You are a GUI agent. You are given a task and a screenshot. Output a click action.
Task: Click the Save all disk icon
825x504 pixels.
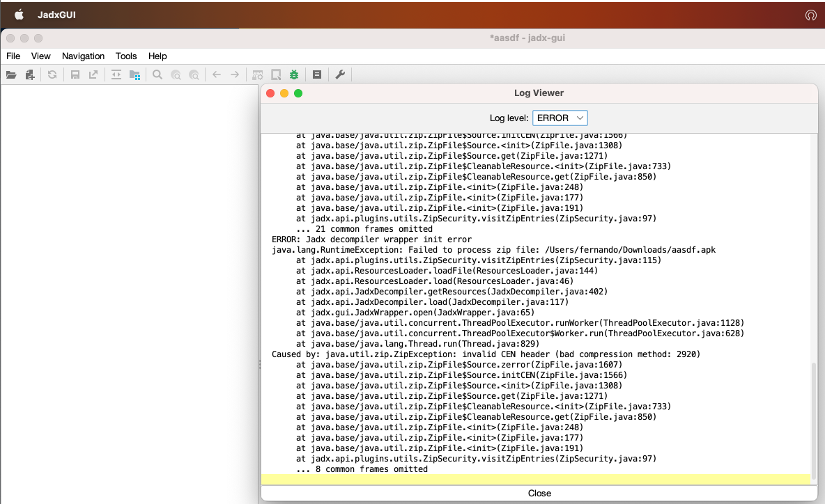click(75, 74)
